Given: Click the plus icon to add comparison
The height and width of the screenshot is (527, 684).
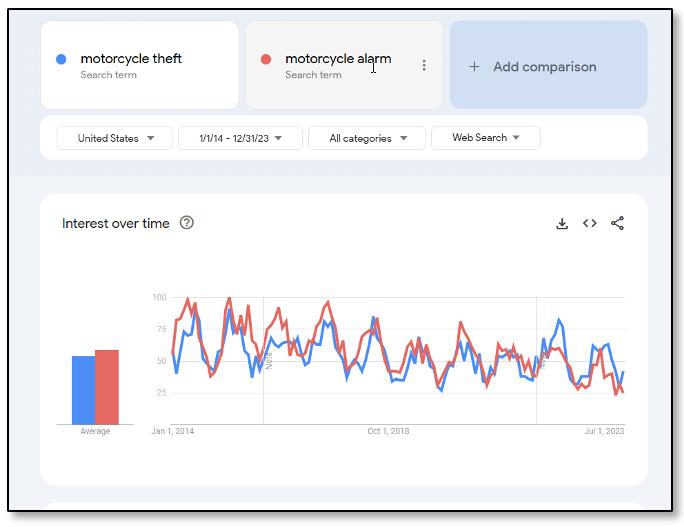Looking at the screenshot, I should [x=474, y=67].
